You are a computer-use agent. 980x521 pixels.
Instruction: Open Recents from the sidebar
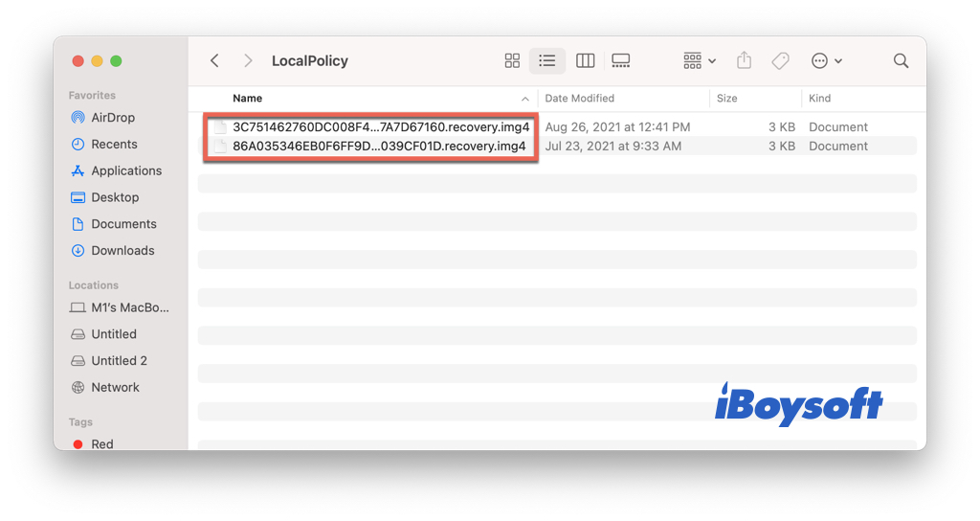[114, 145]
